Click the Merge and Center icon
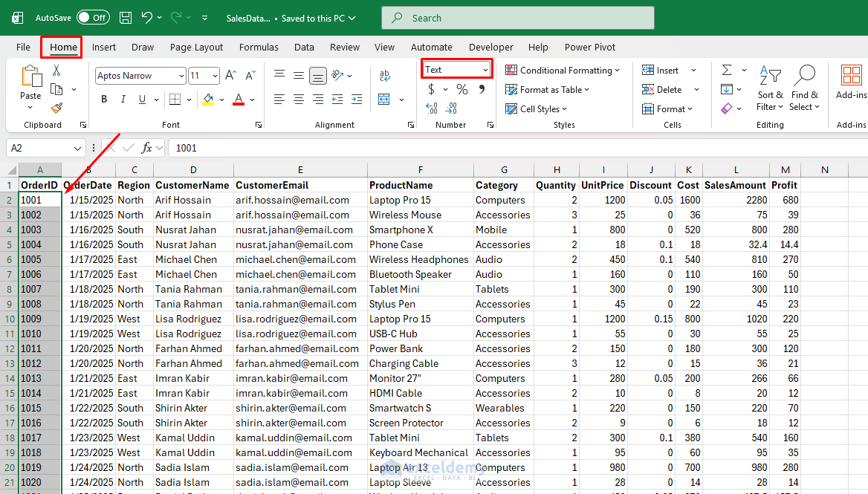Viewport: 868px width, 494px height. point(383,100)
